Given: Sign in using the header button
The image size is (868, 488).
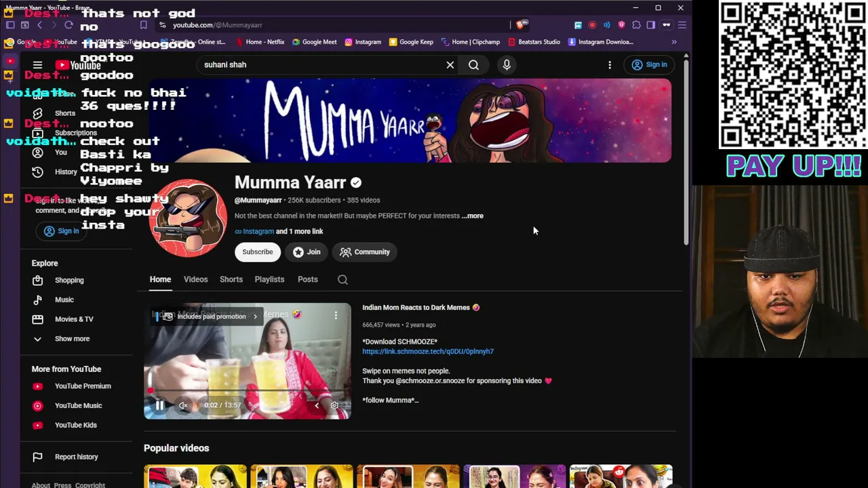Looking at the screenshot, I should pos(650,65).
